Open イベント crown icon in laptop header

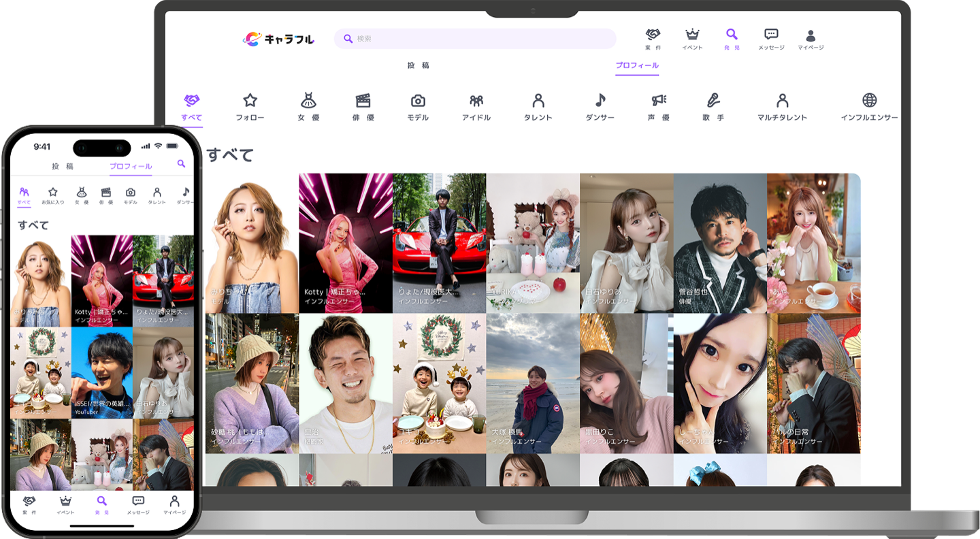[x=692, y=35]
